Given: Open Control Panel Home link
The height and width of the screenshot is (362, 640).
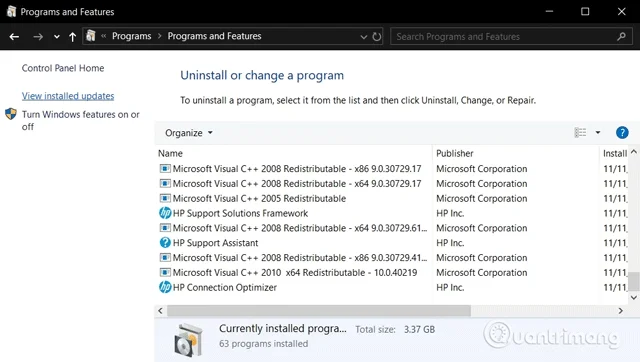Looking at the screenshot, I should point(63,68).
